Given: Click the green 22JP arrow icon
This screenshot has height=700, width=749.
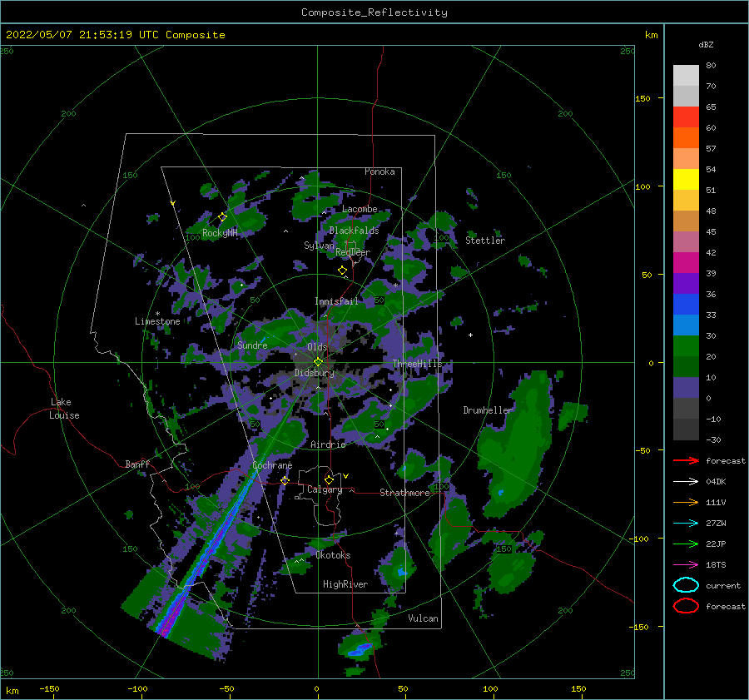Looking at the screenshot, I should [x=686, y=544].
